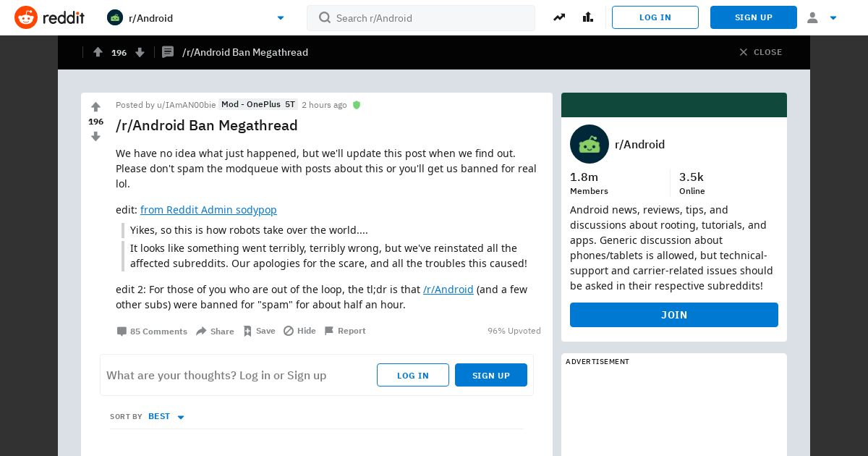Open the Reddit home logo
The width and height of the screenshot is (868, 456).
[x=49, y=17]
